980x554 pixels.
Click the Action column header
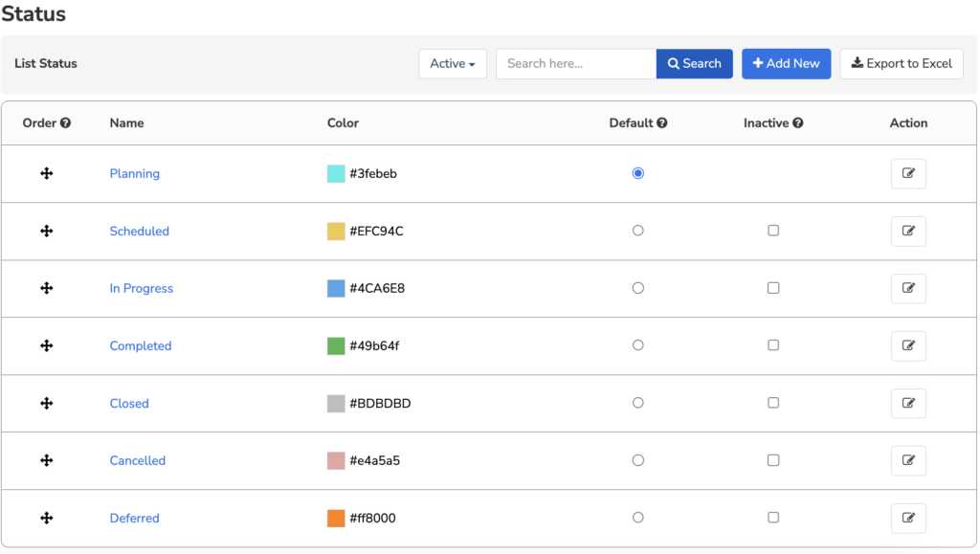pos(908,123)
